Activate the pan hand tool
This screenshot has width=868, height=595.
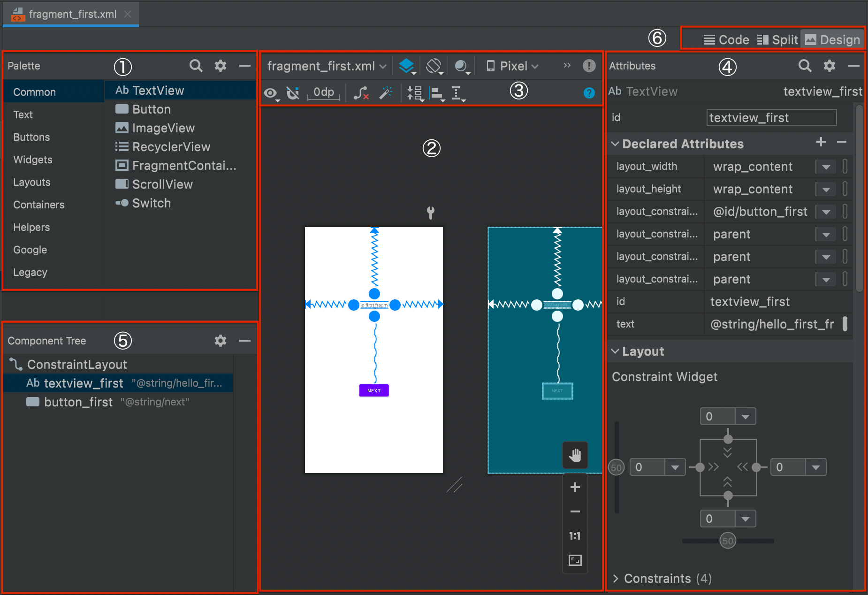[575, 455]
